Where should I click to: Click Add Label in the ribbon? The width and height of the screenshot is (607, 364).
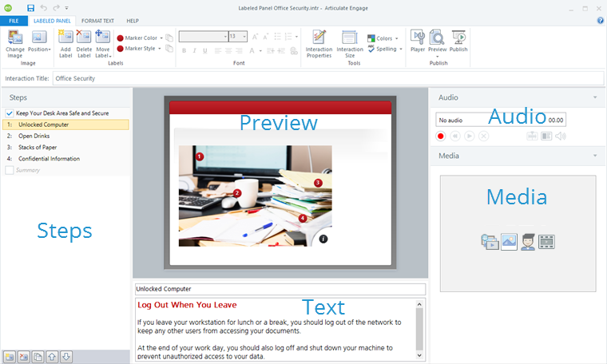point(65,37)
